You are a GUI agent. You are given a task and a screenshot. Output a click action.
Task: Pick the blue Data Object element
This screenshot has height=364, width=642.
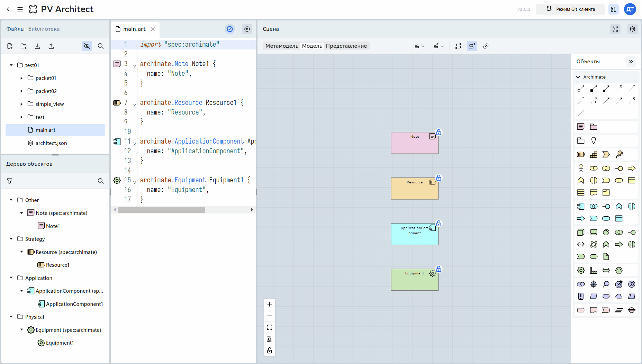pos(619,218)
